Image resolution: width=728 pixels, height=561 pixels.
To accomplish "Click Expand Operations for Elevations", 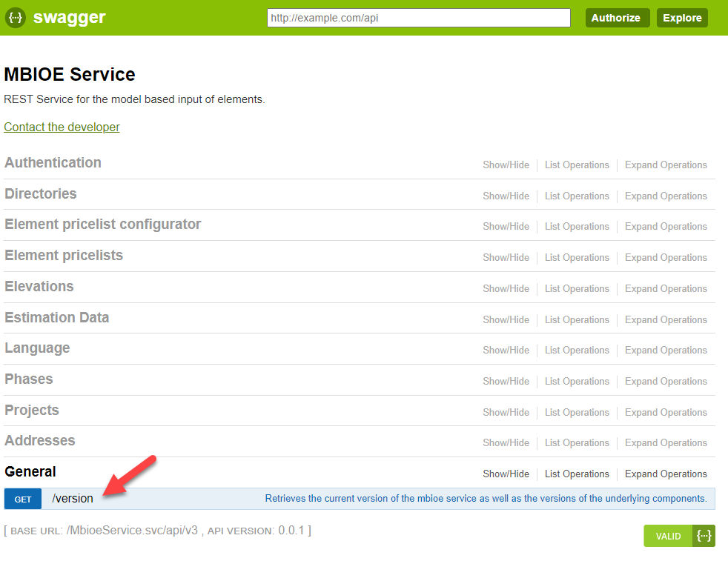I will [666, 288].
